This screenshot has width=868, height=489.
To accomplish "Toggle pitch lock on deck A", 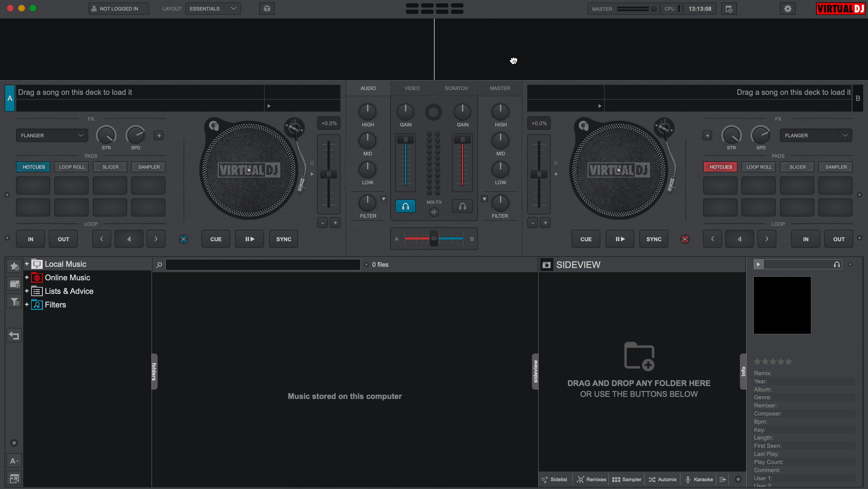I will coord(312,163).
